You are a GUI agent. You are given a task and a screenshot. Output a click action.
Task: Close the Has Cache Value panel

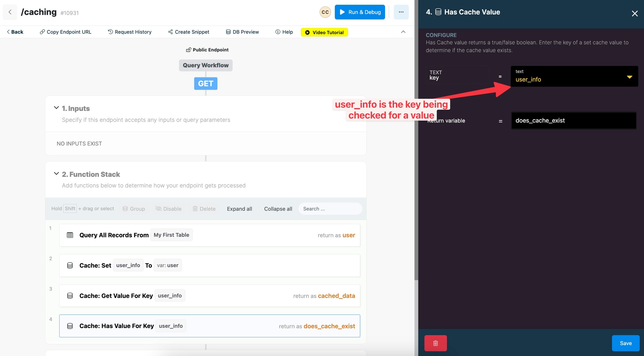[634, 13]
